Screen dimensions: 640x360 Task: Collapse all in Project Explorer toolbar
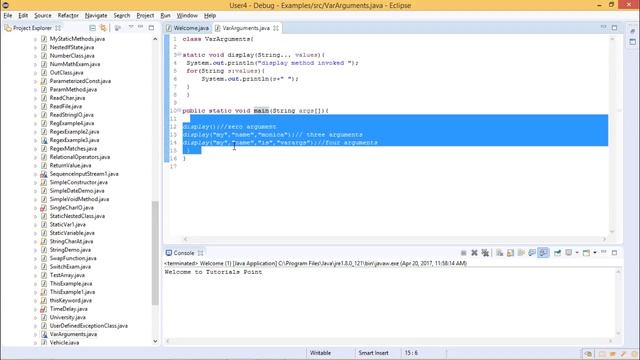click(x=93, y=28)
